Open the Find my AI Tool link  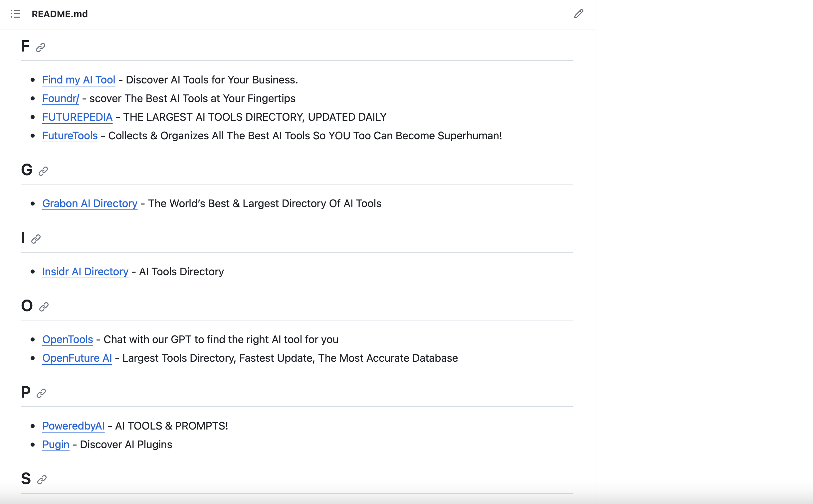(x=79, y=80)
